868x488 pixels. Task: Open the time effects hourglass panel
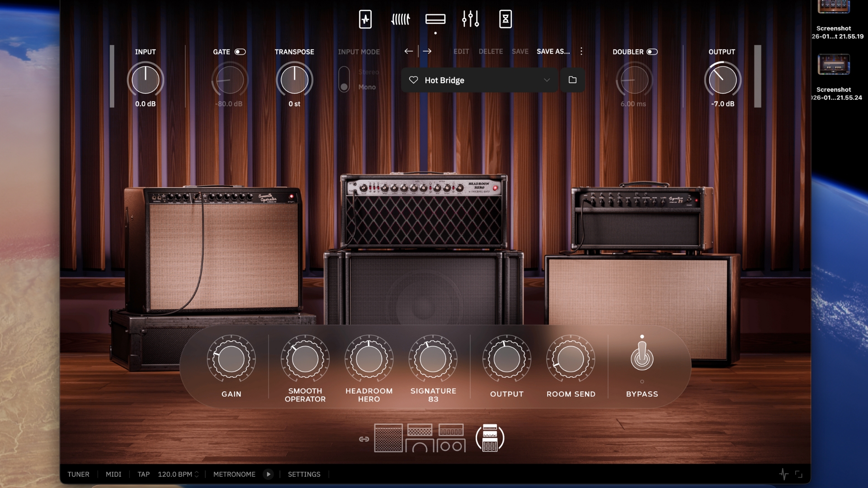click(505, 19)
